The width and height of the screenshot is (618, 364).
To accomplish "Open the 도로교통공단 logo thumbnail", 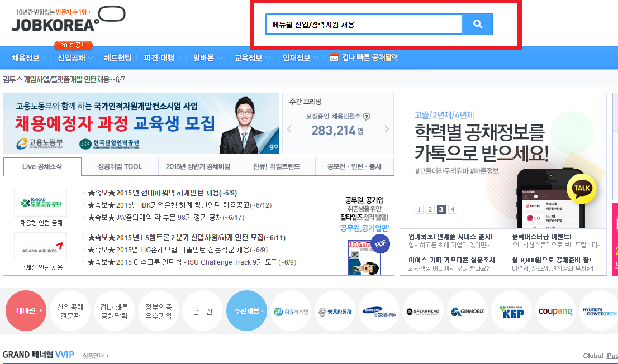I will pos(41,202).
